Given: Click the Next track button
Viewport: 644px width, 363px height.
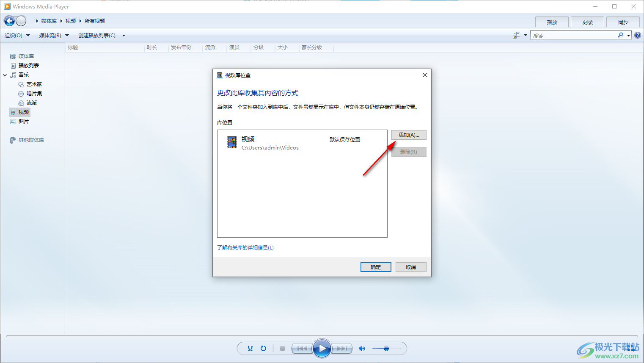Looking at the screenshot, I should tap(342, 349).
